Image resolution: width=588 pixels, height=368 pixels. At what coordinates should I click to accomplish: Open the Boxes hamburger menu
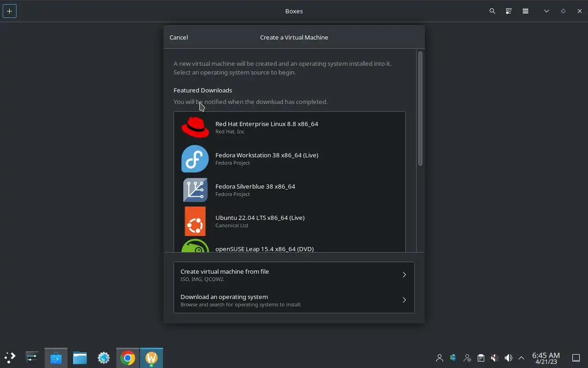click(x=526, y=11)
